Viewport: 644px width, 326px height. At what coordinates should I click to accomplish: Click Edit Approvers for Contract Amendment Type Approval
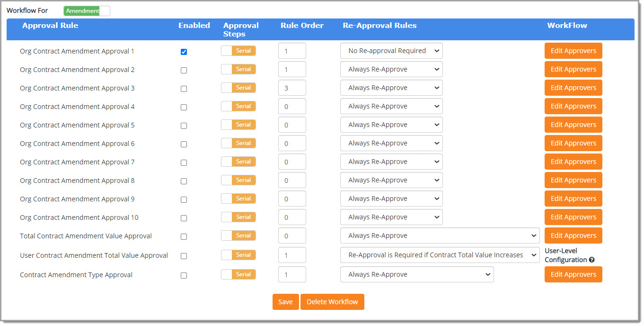(573, 274)
